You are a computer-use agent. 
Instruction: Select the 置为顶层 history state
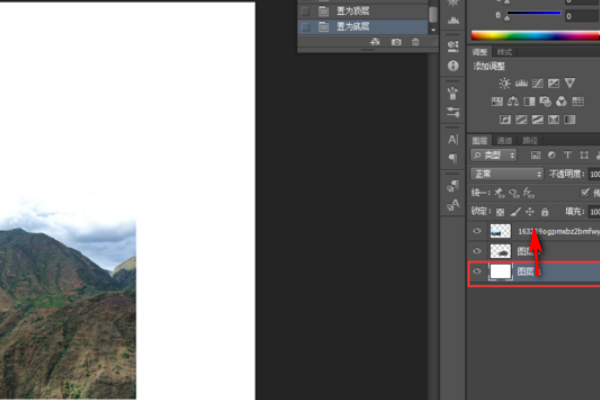coord(363,11)
